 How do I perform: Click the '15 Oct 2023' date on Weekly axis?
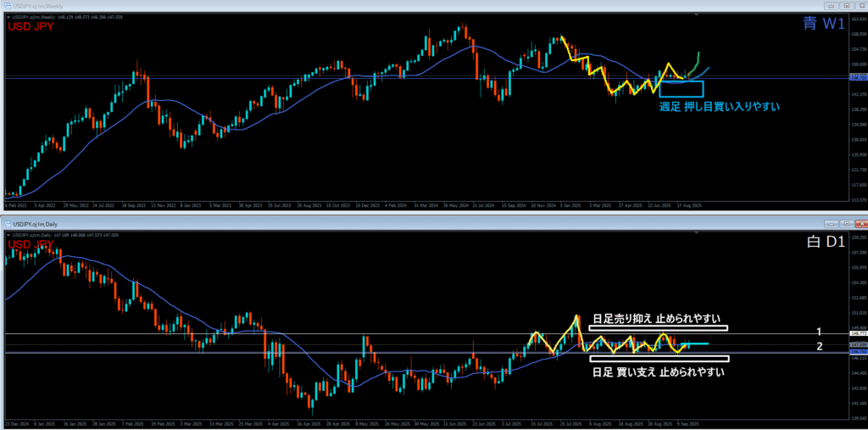338,205
